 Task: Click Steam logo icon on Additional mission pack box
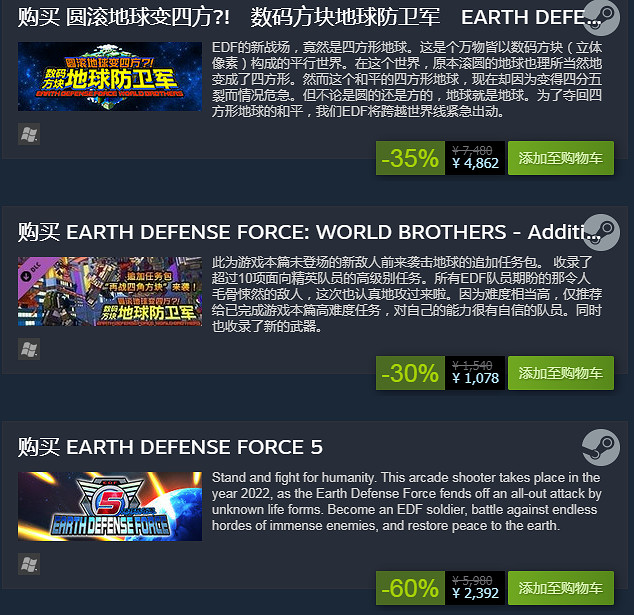601,232
